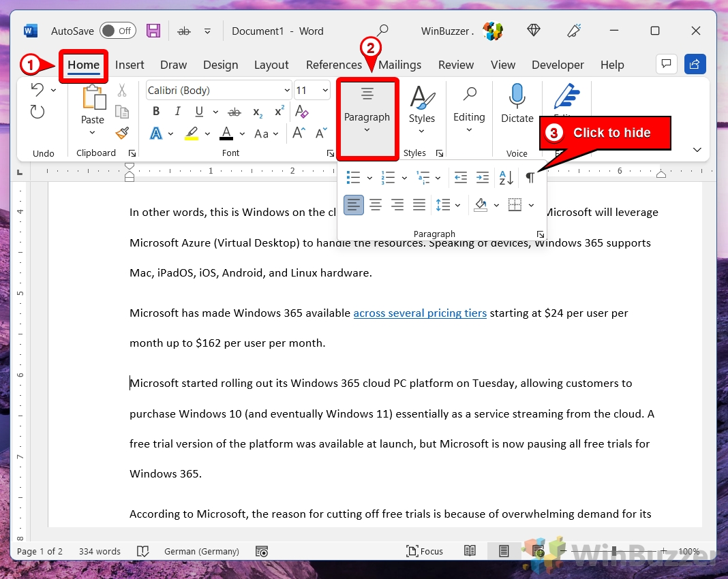Click the German (Germany) language indicator
The height and width of the screenshot is (579, 728).
coord(202,551)
